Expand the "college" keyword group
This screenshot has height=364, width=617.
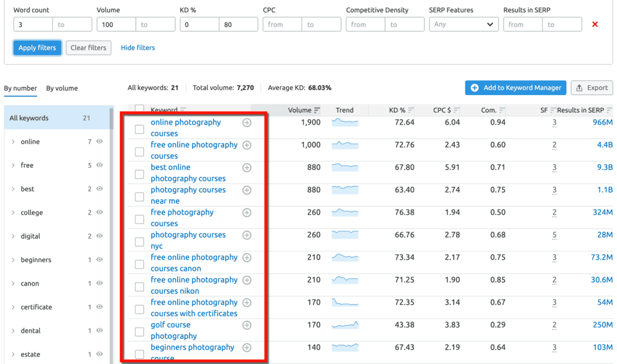12,212
